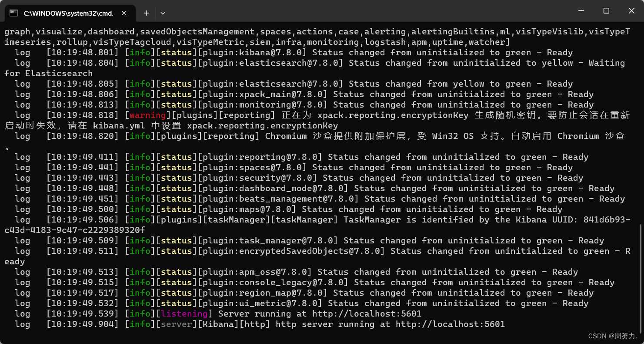Open the new-tab profile dropdown
Viewport: 644px width, 344px height.
(x=163, y=13)
